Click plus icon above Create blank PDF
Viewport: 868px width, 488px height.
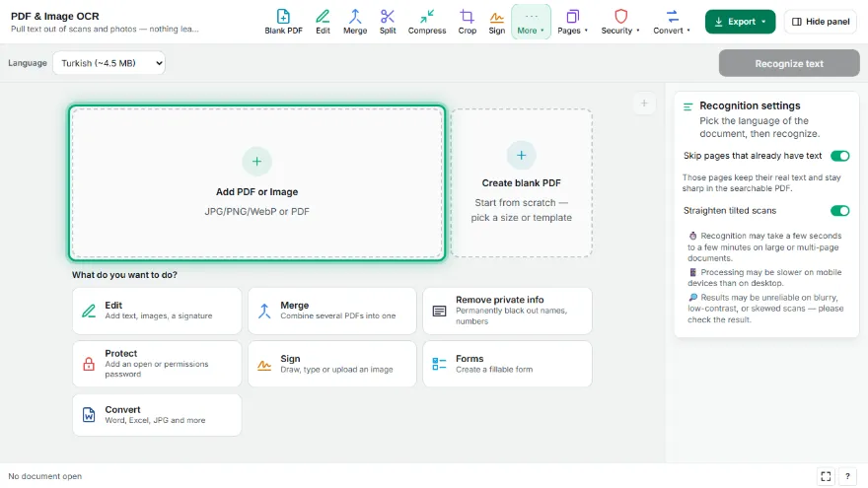pyautogui.click(x=522, y=156)
